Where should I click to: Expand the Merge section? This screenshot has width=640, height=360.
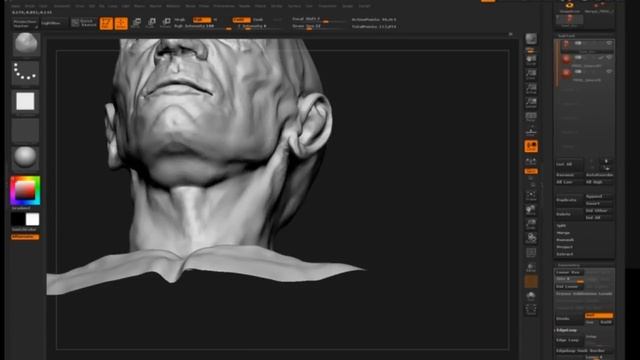563,233
